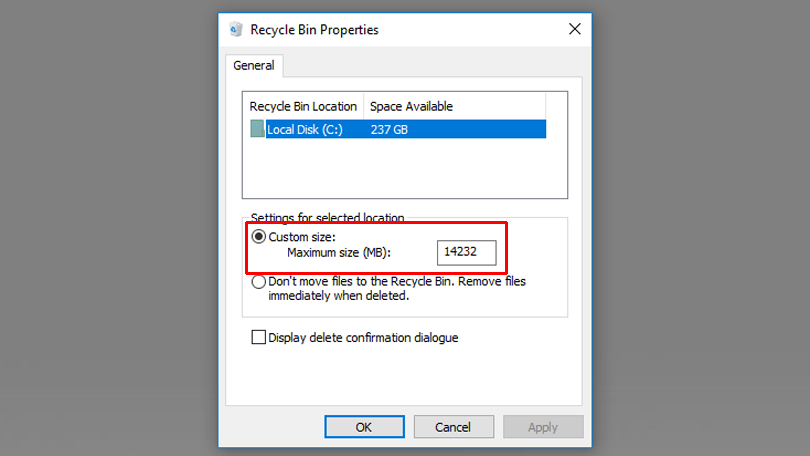Focus the Maximum size (MB) input field
Image resolution: width=810 pixels, height=456 pixels.
(x=466, y=253)
